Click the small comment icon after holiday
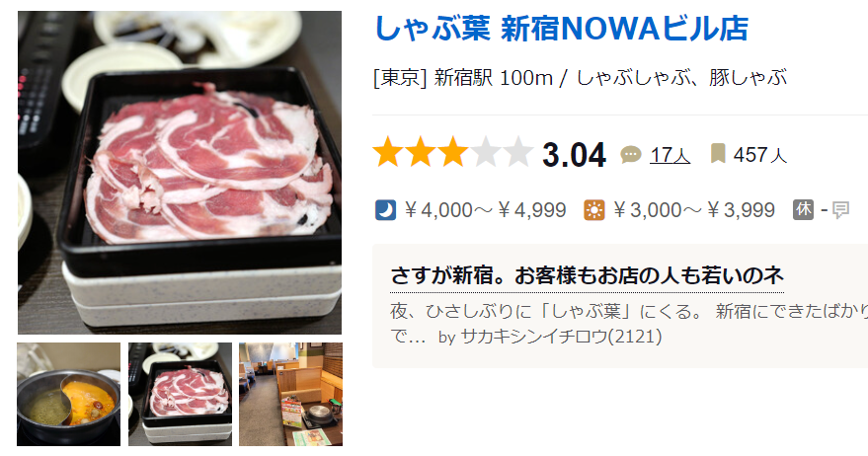 pyautogui.click(x=840, y=210)
